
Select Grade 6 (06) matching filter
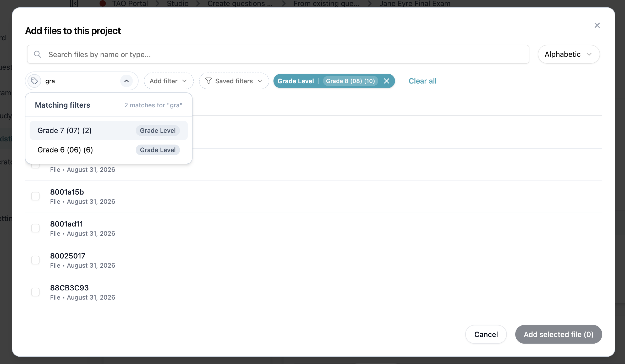pyautogui.click(x=109, y=150)
